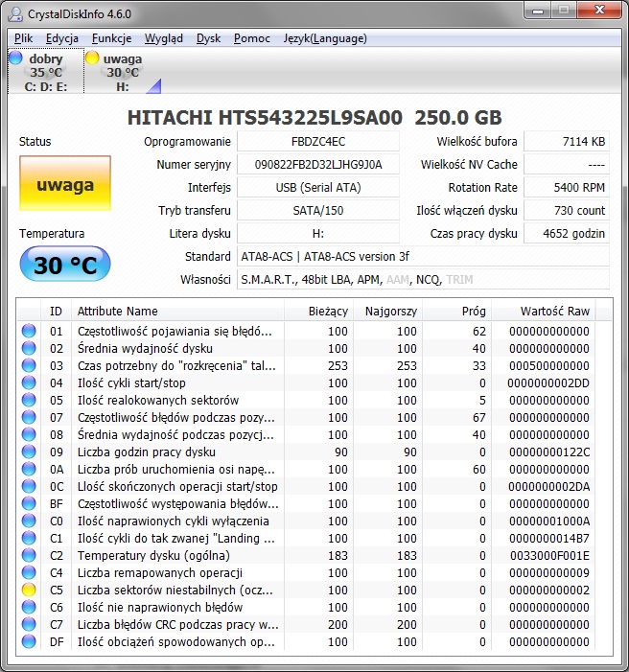Screen dimensions: 629x672
Task: Close the CrystalDiskInfo window
Action: tap(599, 11)
